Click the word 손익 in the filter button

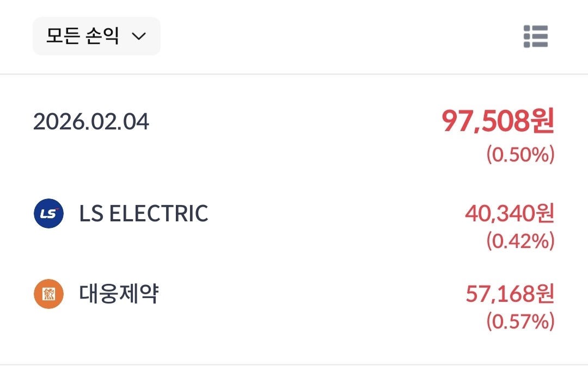(102, 36)
